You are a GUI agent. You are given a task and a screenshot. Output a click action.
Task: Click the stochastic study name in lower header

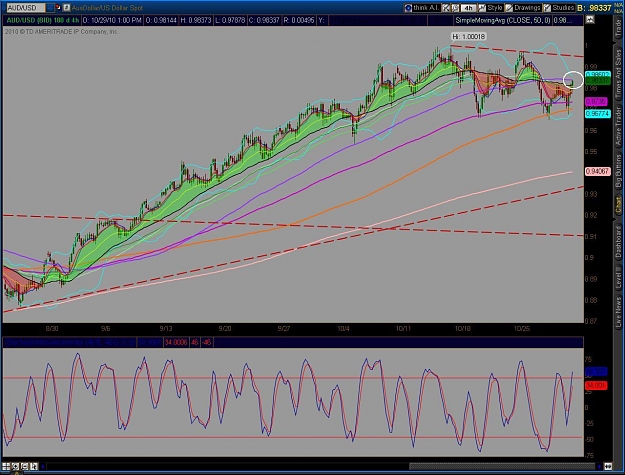pos(69,342)
